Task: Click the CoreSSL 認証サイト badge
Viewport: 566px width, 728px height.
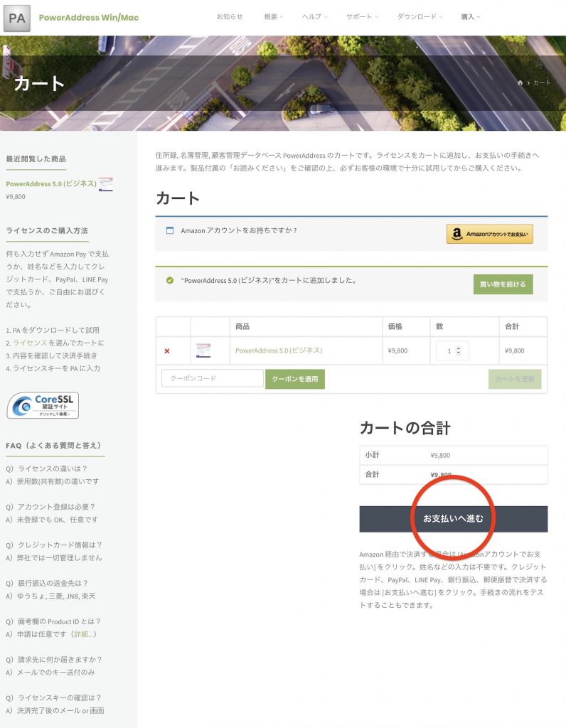Action: (43, 405)
